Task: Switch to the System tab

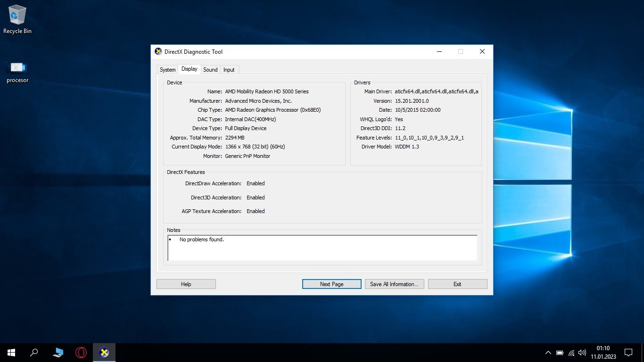Action: pyautogui.click(x=167, y=70)
